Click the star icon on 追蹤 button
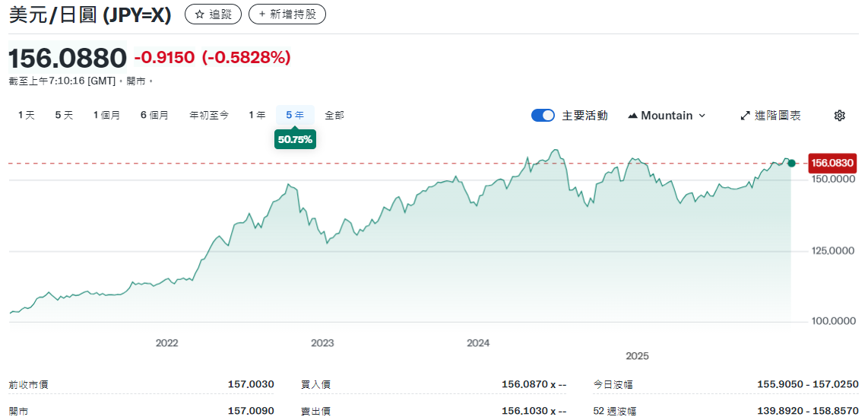The image size is (868, 420). [199, 14]
